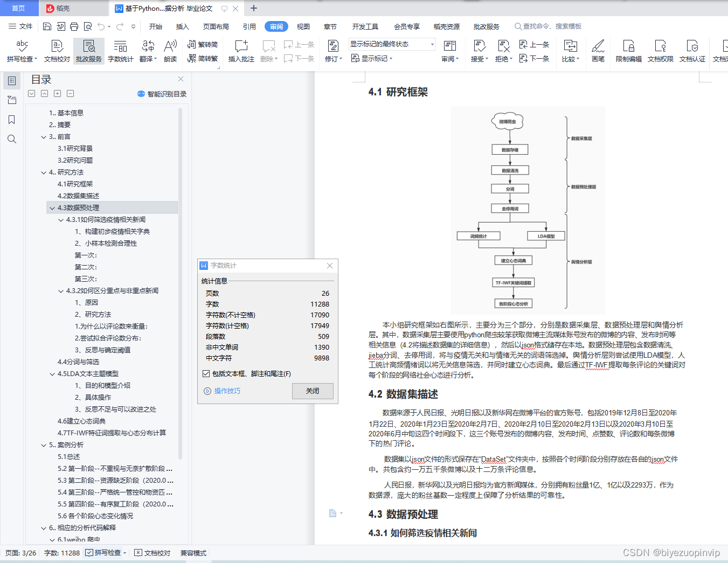Insert a comment with 插入批注
This screenshot has width=728, height=563.
pyautogui.click(x=241, y=51)
